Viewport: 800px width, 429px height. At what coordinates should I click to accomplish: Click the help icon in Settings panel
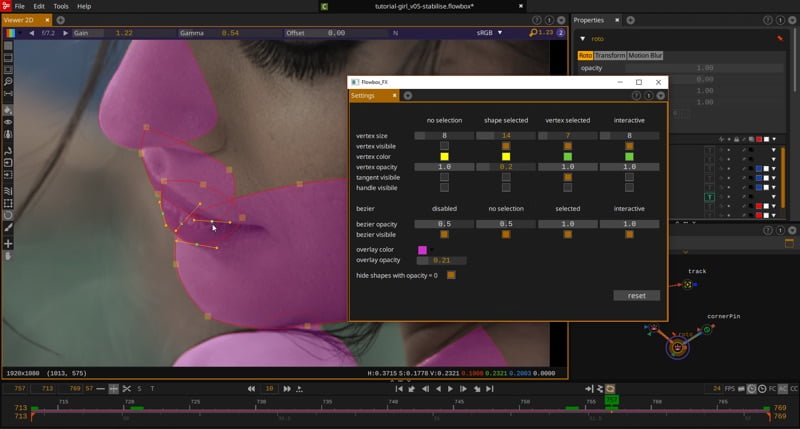(x=637, y=95)
